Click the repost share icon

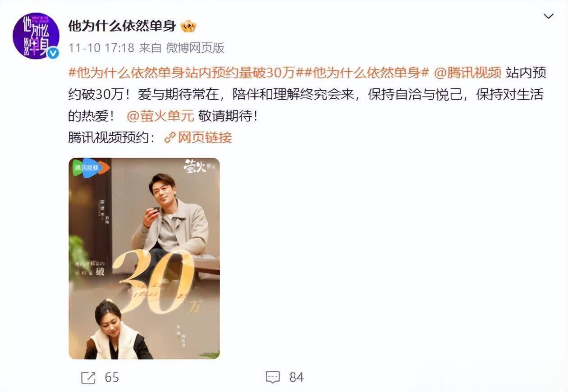(x=88, y=377)
